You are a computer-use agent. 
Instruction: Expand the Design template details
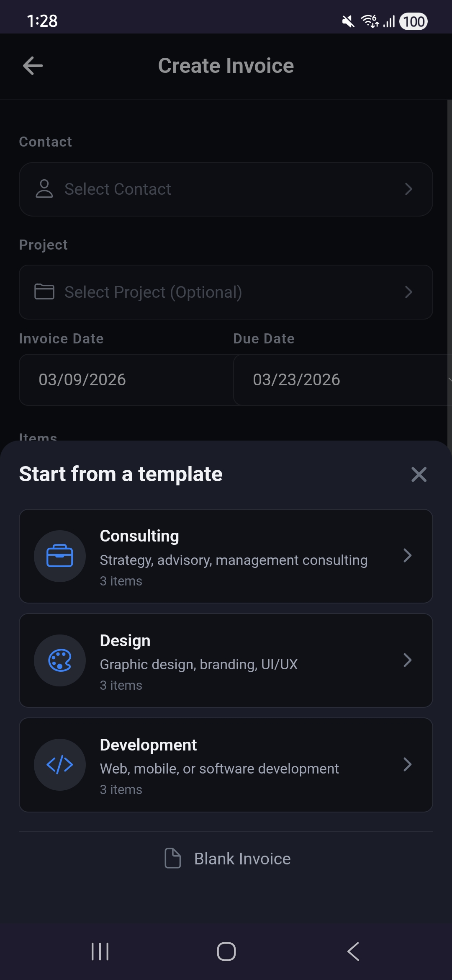[x=408, y=660]
